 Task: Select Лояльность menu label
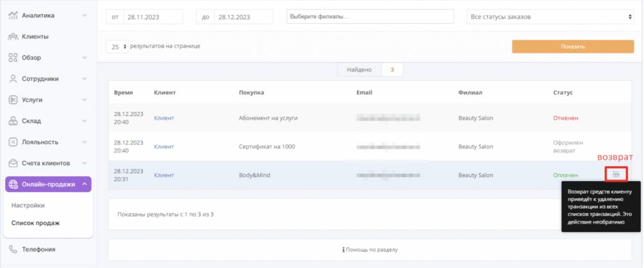pos(40,142)
